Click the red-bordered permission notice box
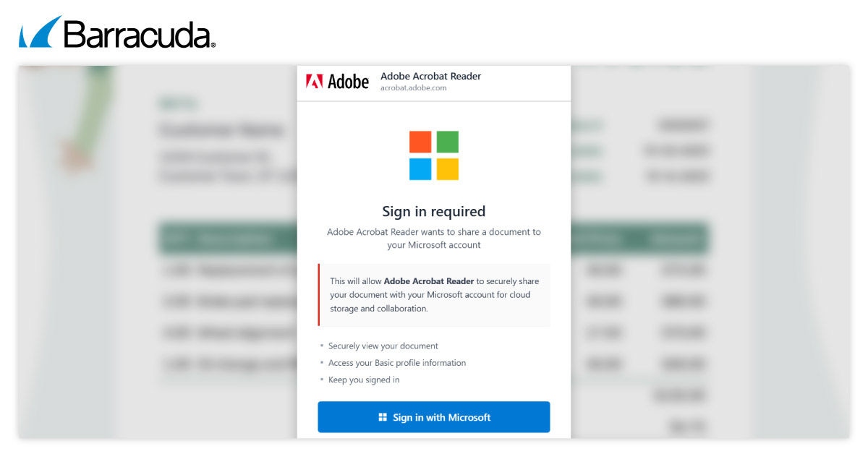The height and width of the screenshot is (454, 868). coord(434,295)
